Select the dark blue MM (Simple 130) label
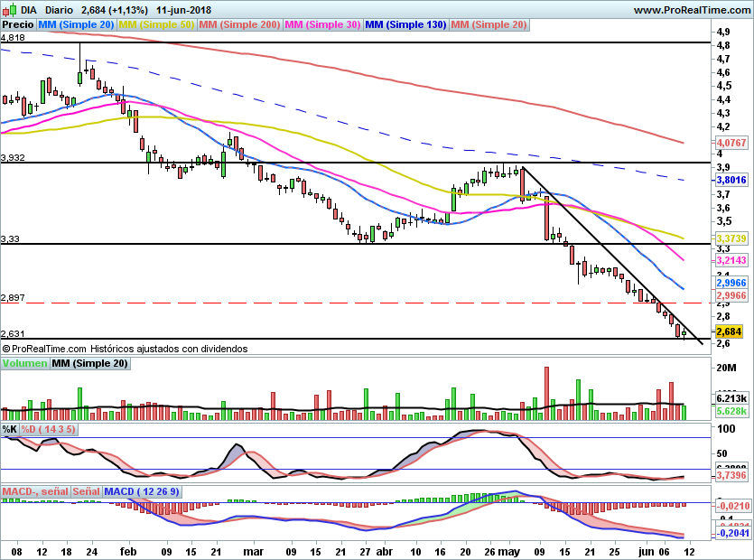The height and width of the screenshot is (560, 754). coord(405,24)
